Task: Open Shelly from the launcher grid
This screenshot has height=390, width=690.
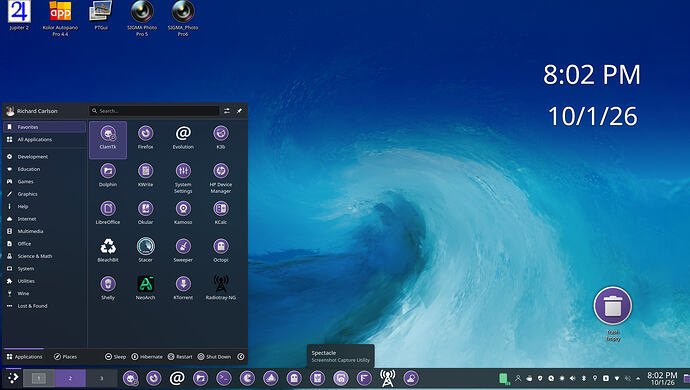Action: click(108, 288)
